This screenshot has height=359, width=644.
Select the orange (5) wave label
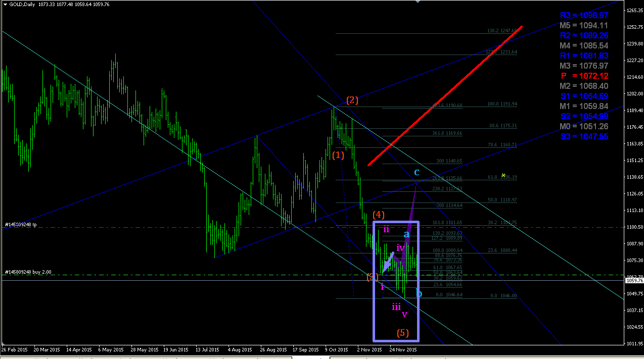pos(402,333)
